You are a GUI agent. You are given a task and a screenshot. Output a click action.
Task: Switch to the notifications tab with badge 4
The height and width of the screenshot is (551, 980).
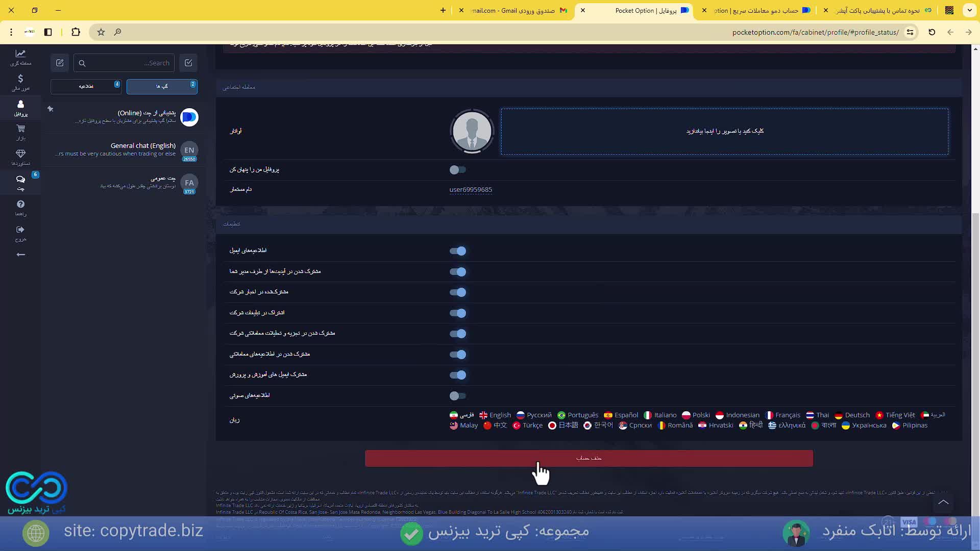86,86
